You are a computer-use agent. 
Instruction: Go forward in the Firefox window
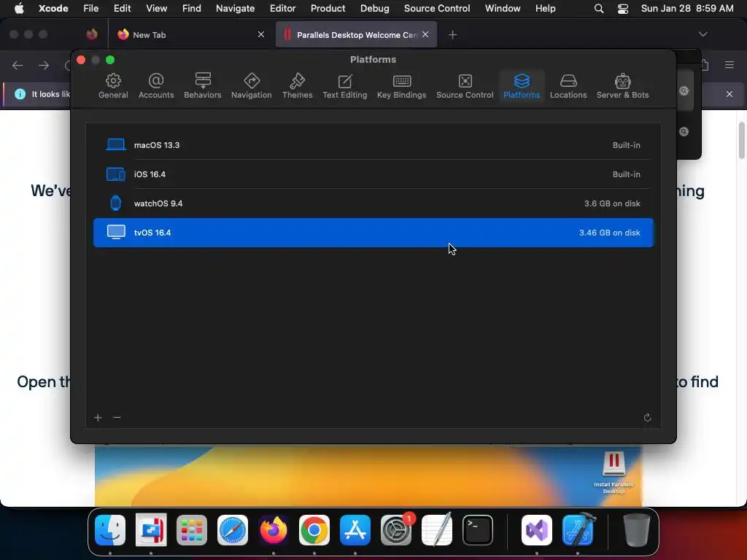pyautogui.click(x=43, y=65)
